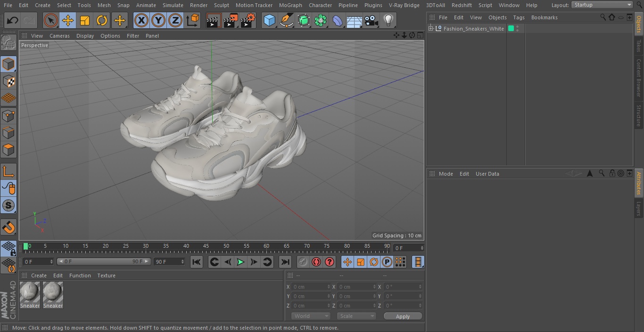Click the Record Active Objects button

pyautogui.click(x=303, y=262)
